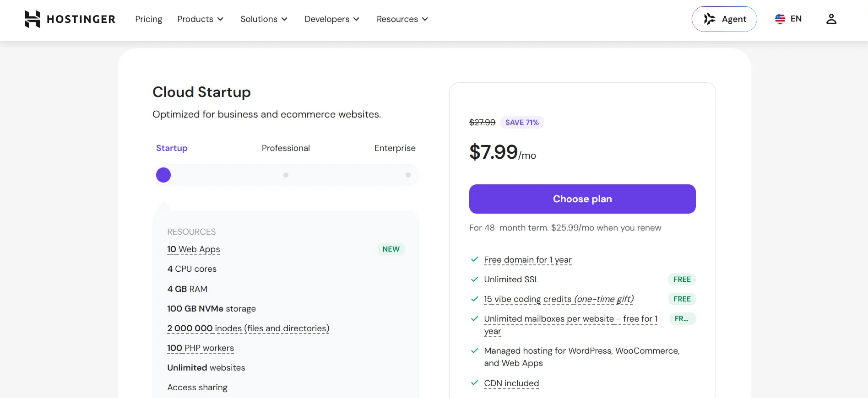Click the '100 GB NVMe storage' text
Image resolution: width=868 pixels, height=398 pixels.
[212, 309]
